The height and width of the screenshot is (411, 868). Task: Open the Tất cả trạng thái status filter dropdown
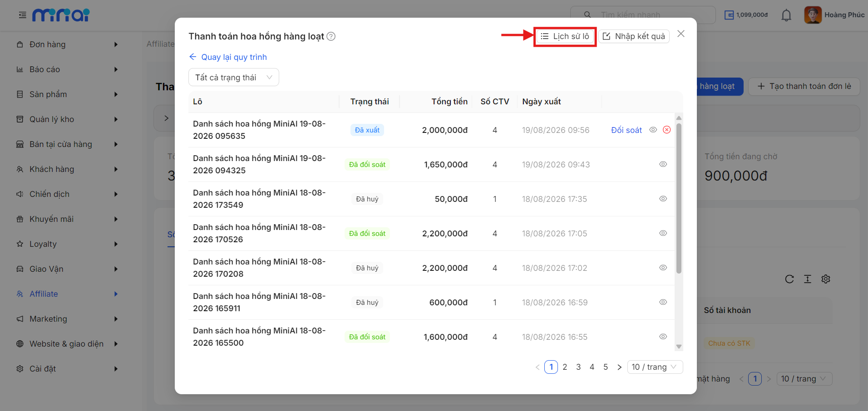234,77
